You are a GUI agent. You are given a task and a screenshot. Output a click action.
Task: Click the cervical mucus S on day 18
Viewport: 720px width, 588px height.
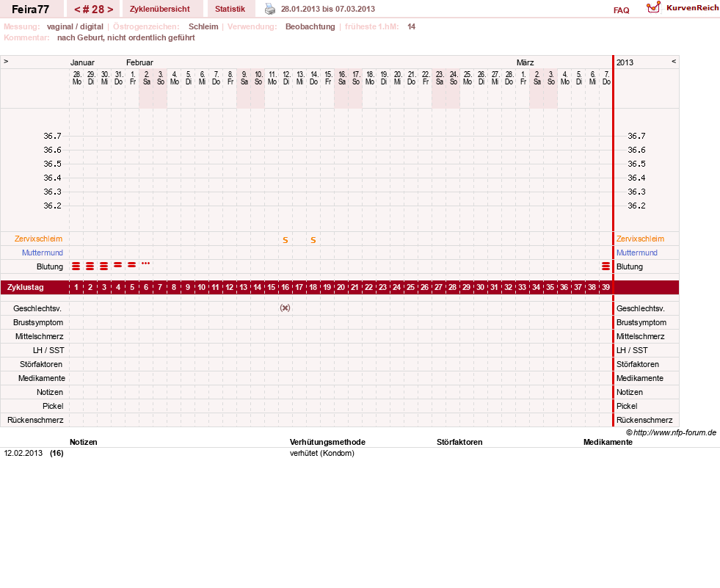[313, 240]
